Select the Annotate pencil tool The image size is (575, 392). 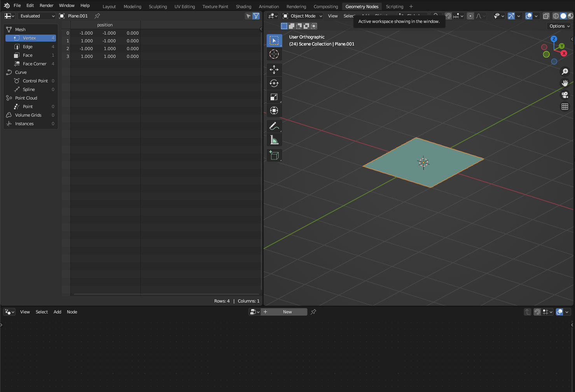pyautogui.click(x=274, y=126)
